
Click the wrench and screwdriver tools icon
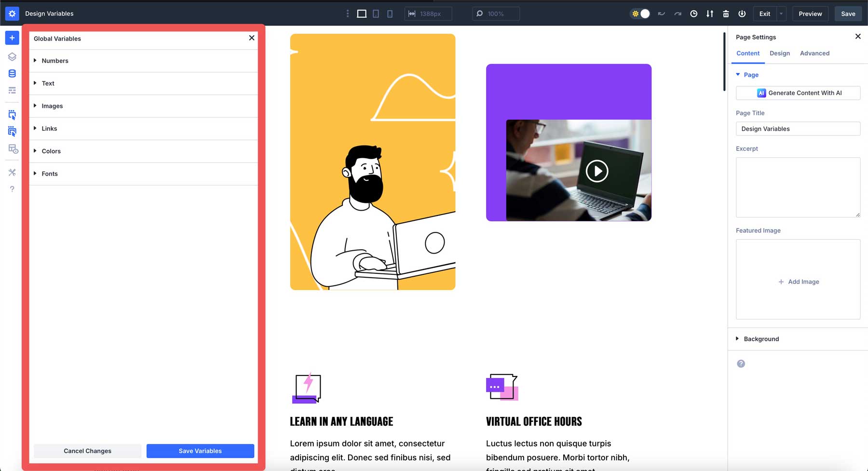[x=12, y=172]
